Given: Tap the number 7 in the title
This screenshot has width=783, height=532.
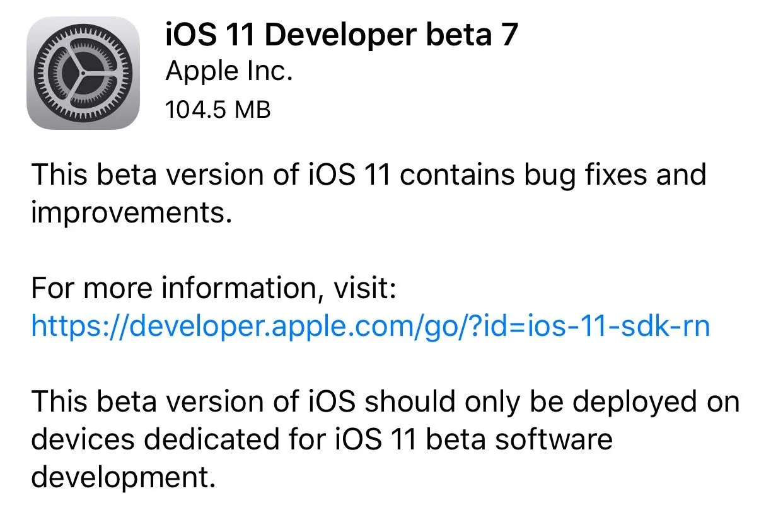Looking at the screenshot, I should pos(509,34).
